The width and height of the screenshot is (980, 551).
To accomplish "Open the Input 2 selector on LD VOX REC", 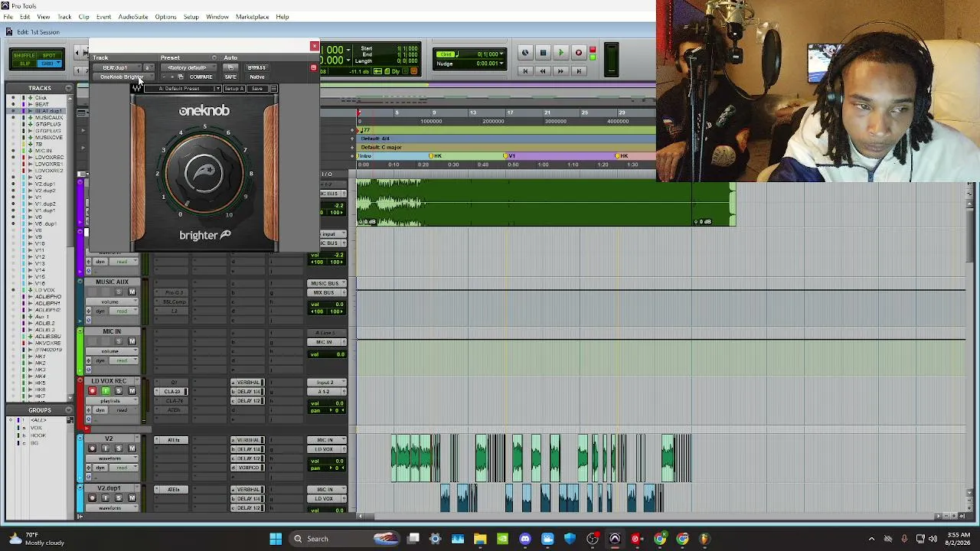I will [x=325, y=383].
